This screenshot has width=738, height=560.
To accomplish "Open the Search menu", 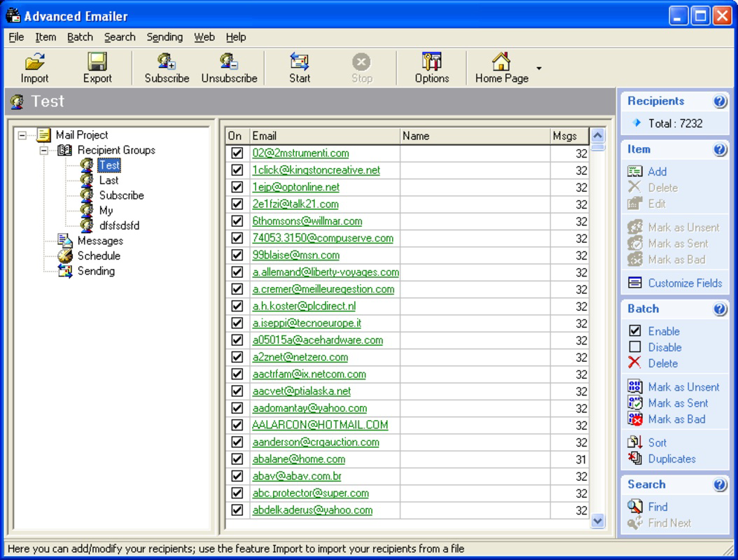I will click(x=120, y=36).
